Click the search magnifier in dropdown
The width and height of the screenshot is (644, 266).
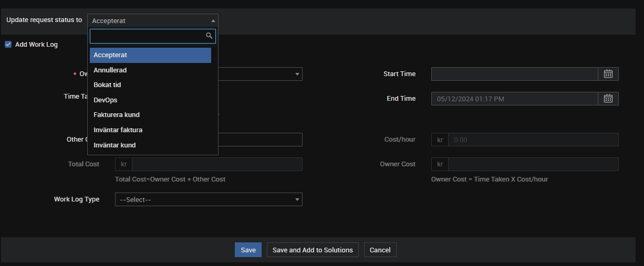[x=209, y=36]
